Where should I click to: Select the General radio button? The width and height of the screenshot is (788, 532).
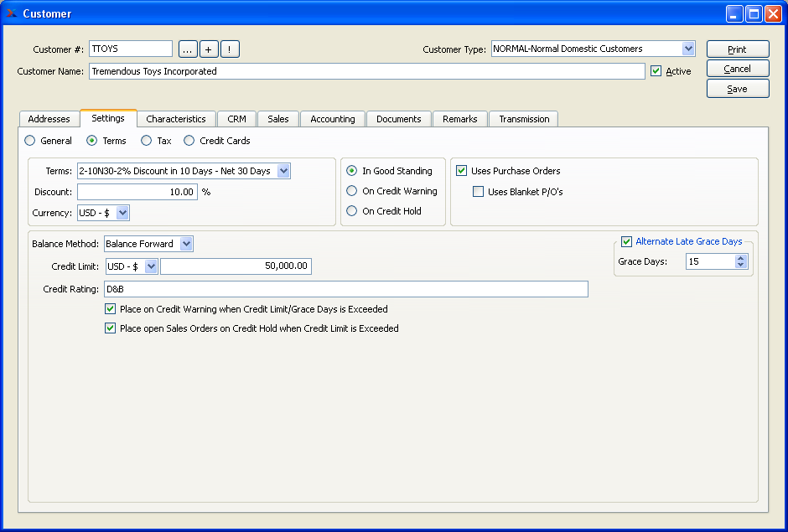tap(30, 141)
